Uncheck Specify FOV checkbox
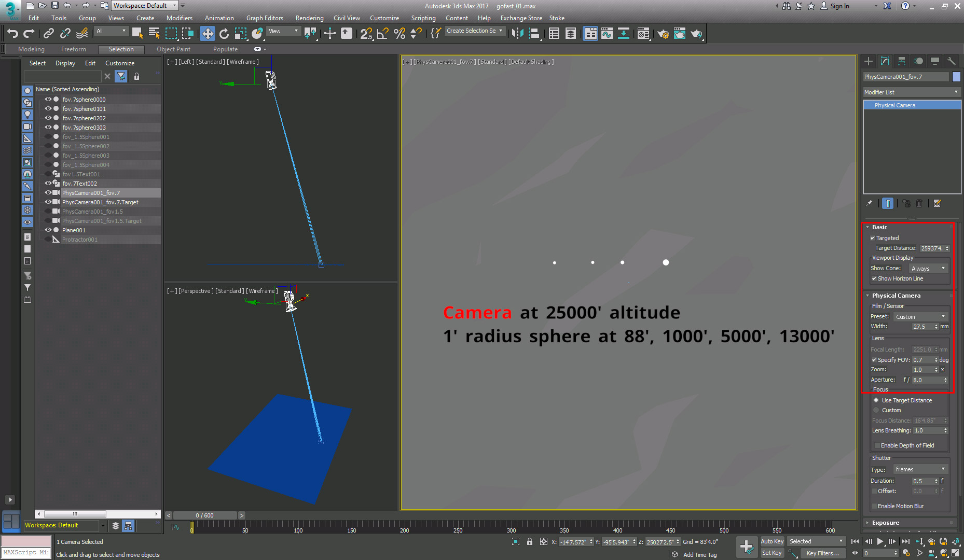This screenshot has width=964, height=560. point(874,360)
